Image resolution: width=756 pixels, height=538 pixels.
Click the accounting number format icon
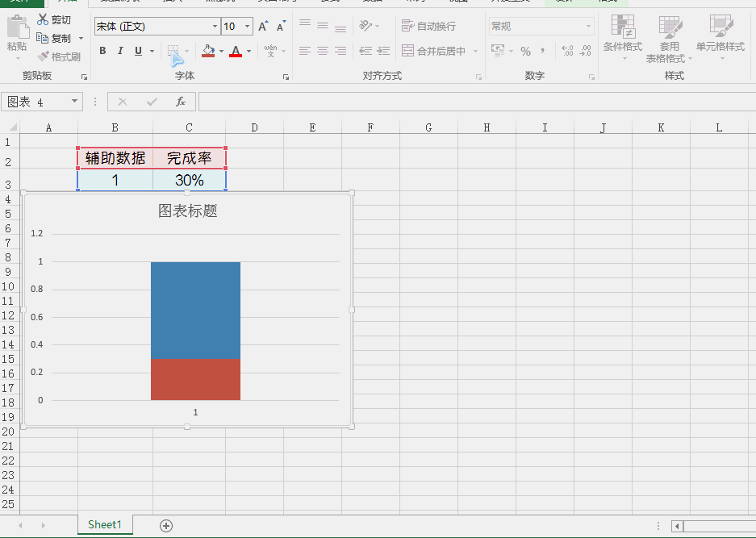point(498,50)
